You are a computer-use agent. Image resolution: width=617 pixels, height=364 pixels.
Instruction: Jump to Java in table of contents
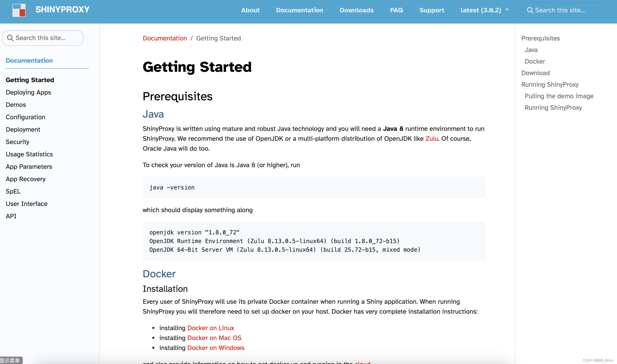531,50
